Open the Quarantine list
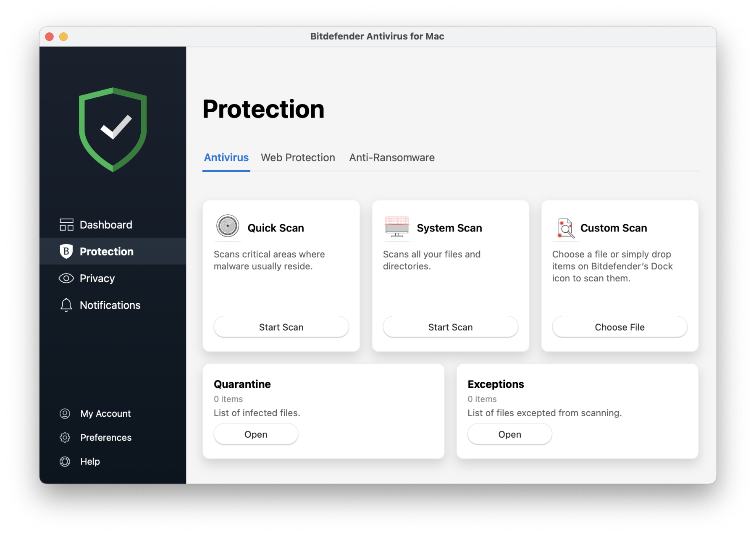The width and height of the screenshot is (756, 536). [256, 434]
